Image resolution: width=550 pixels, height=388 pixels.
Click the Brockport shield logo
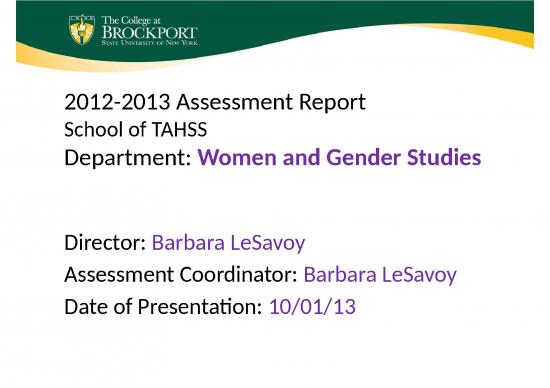coord(82,29)
